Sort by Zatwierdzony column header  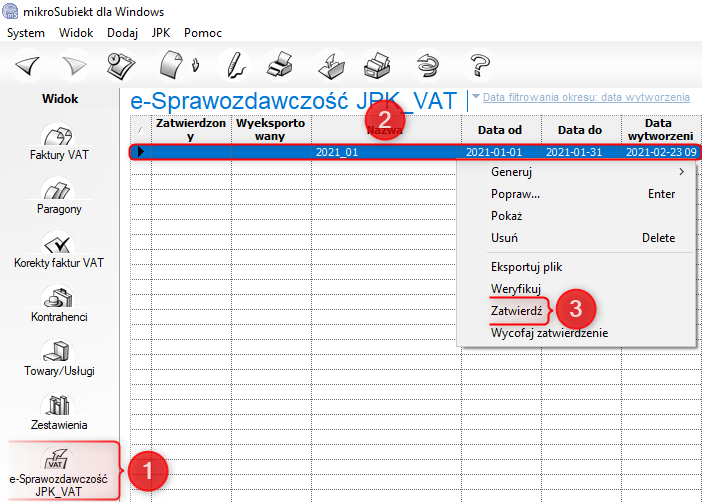coord(191,129)
